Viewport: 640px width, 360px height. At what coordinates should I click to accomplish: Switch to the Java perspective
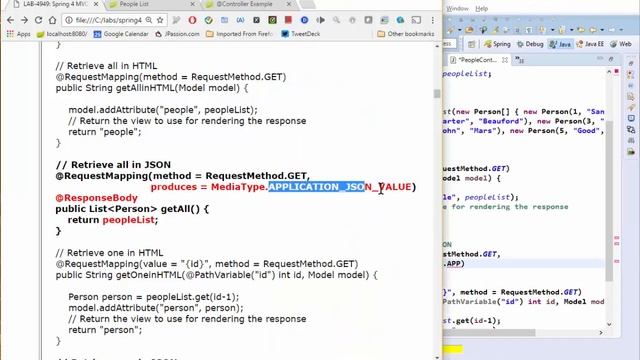coord(560,44)
